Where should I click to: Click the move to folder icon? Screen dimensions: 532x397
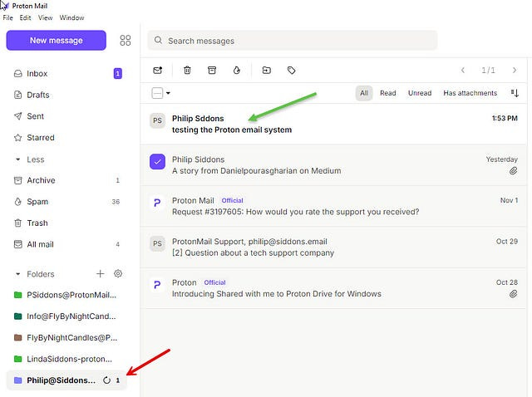coord(267,70)
